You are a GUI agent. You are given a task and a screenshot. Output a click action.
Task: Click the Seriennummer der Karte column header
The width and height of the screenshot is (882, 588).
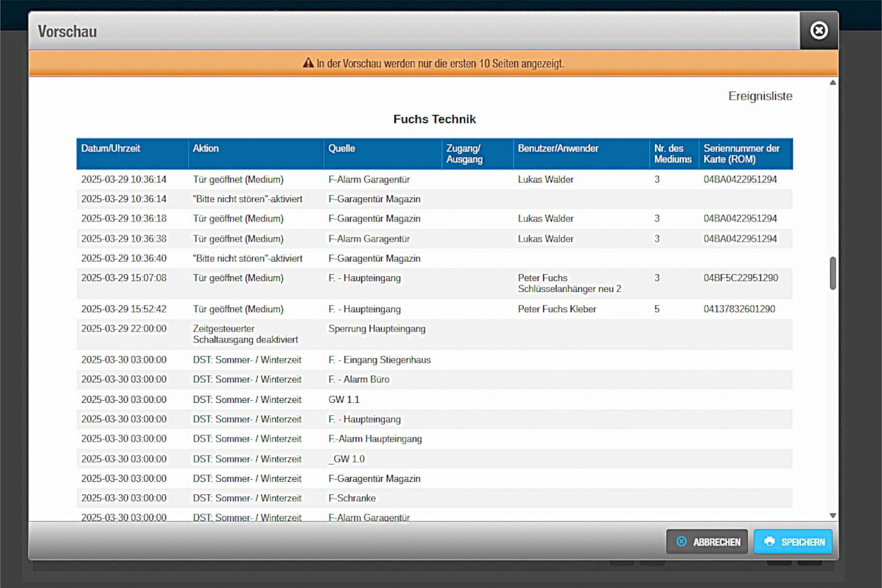point(741,154)
